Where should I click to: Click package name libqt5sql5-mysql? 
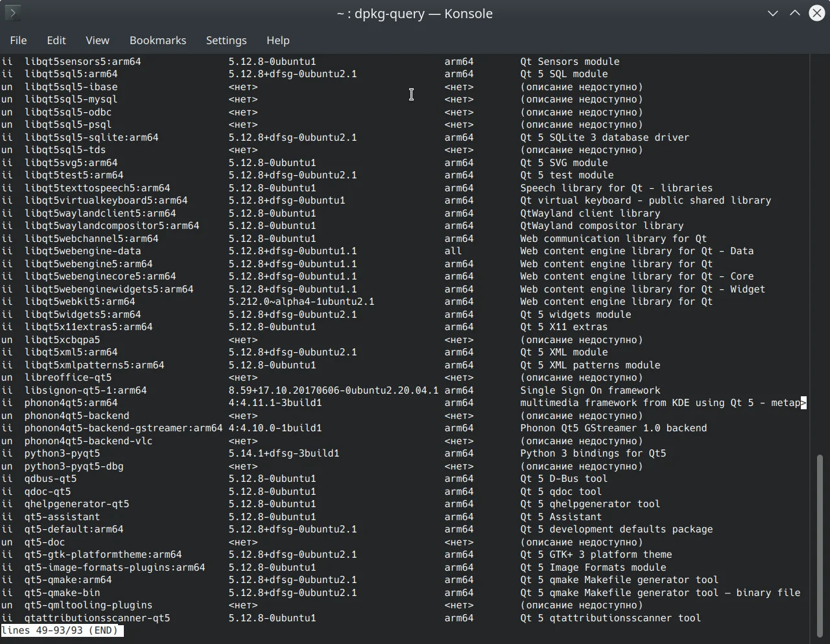pyautogui.click(x=71, y=99)
